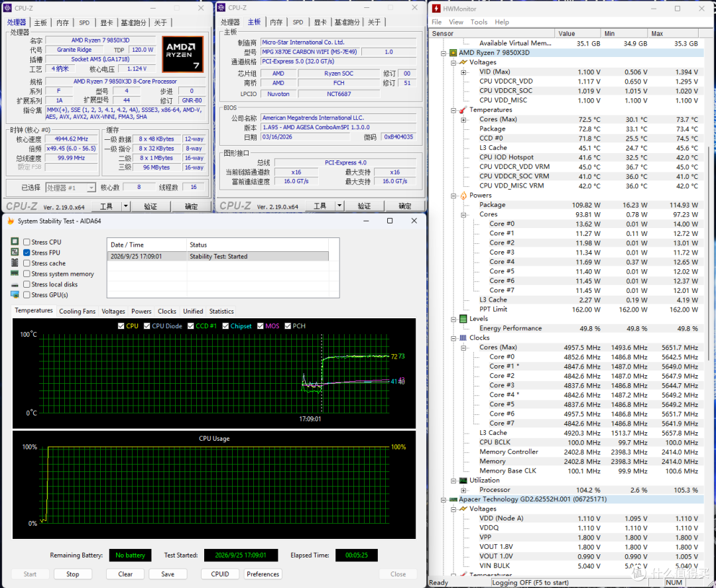Viewport: 716px width, 588px height.
Task: Click the AIDA64 flame icon in title bar
Action: pos(11,221)
